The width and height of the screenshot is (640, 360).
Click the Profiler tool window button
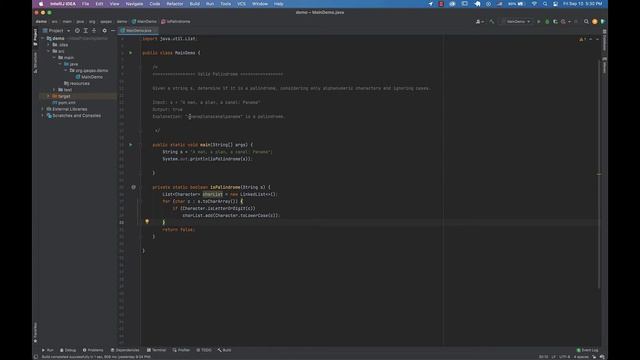[181, 350]
